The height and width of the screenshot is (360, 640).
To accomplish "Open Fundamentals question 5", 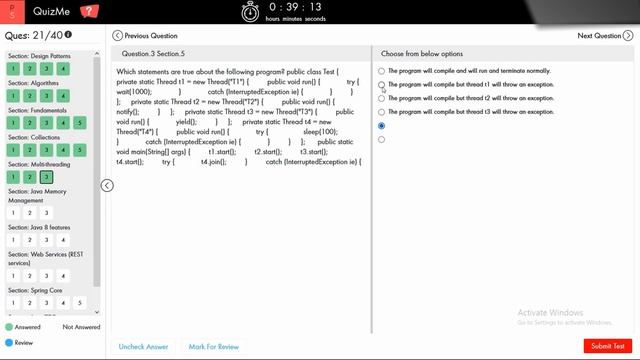I will click(x=80, y=123).
